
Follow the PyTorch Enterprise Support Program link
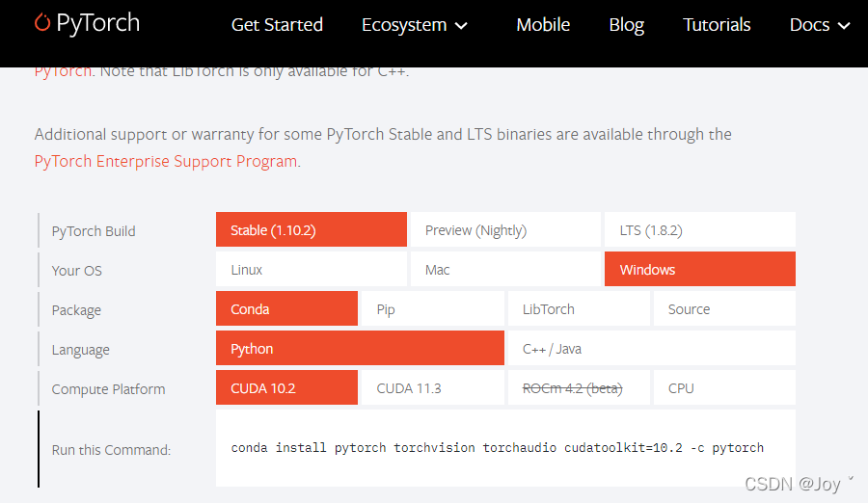coord(166,161)
